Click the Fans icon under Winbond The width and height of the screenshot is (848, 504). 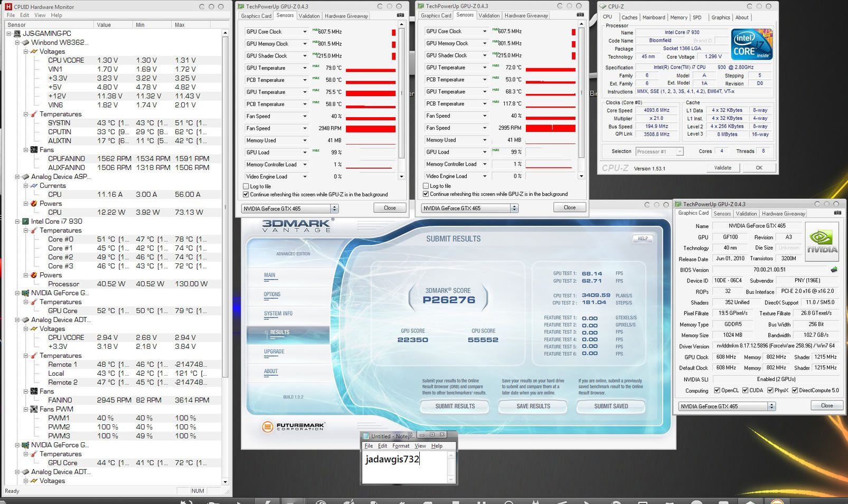(34, 150)
